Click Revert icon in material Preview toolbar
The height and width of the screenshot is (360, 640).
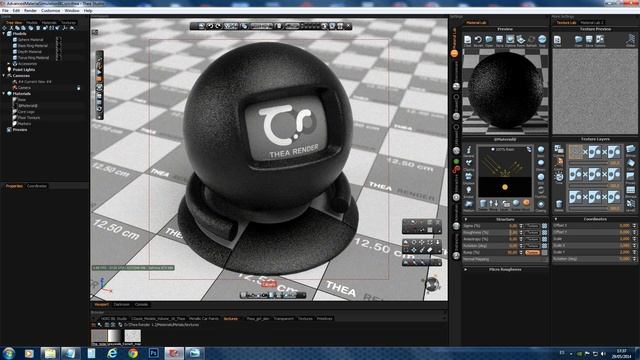(478, 40)
